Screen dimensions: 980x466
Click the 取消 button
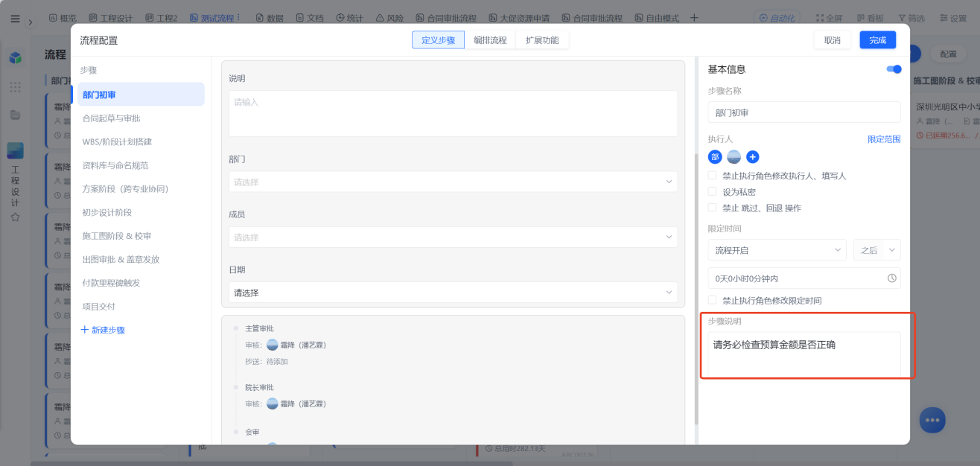click(832, 40)
